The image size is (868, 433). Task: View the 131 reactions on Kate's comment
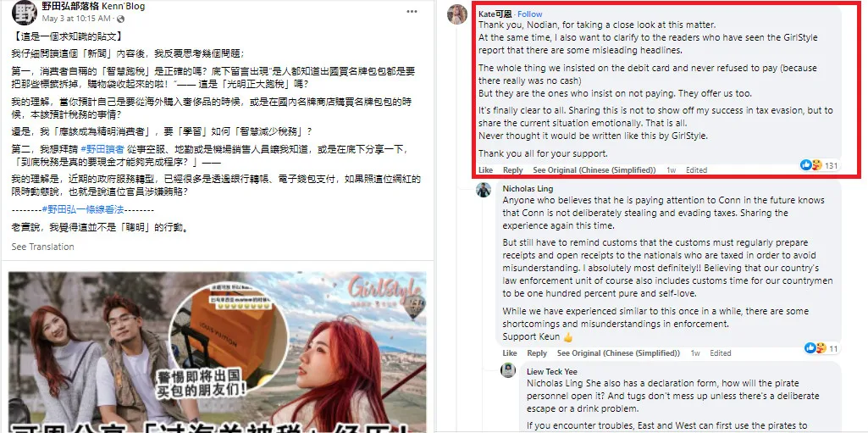(819, 165)
